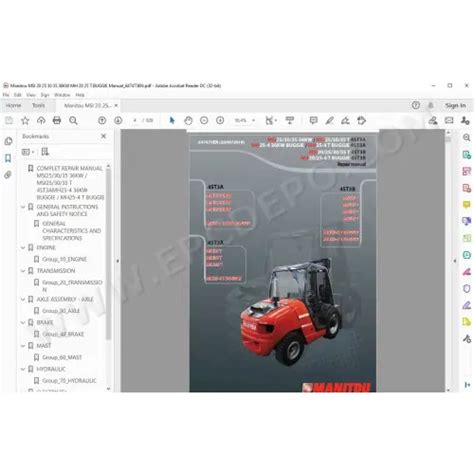This screenshot has height=474, width=474.
Task: Select the arrow Selection tool
Action: click(172, 121)
